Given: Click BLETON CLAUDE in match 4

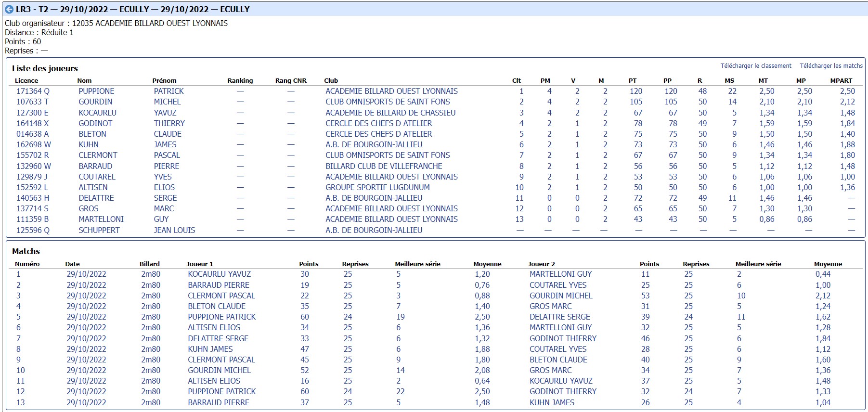Looking at the screenshot, I should [217, 306].
